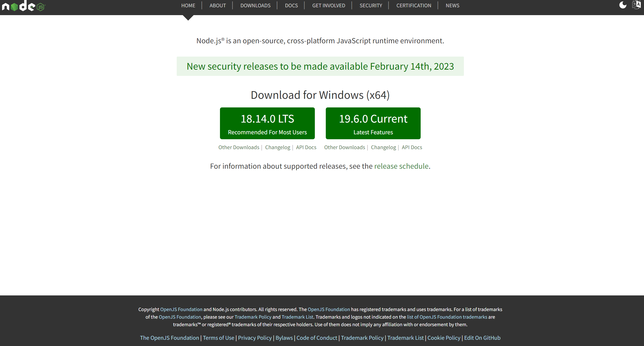Open GET INVOLVED
Screen dimensions: 644x346
[x=329, y=5]
